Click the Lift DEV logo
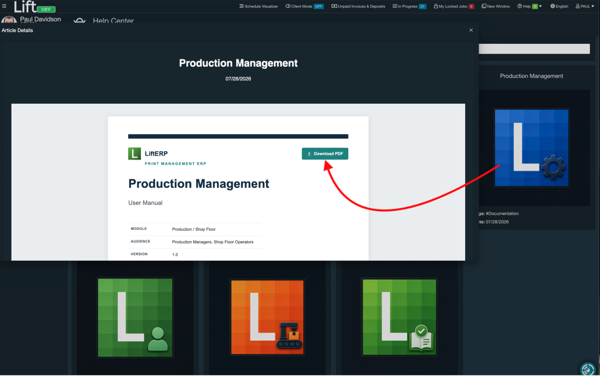The height and width of the screenshot is (376, 600). [x=34, y=7]
